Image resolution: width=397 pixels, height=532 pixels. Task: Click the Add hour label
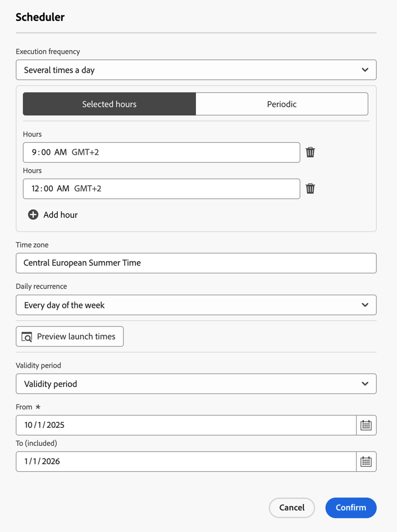(x=60, y=215)
